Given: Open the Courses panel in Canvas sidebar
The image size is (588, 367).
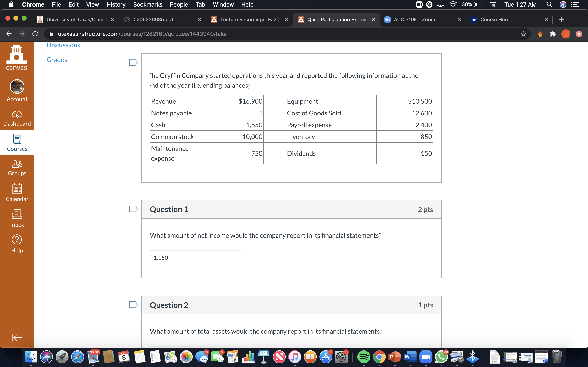Looking at the screenshot, I should coord(17,143).
